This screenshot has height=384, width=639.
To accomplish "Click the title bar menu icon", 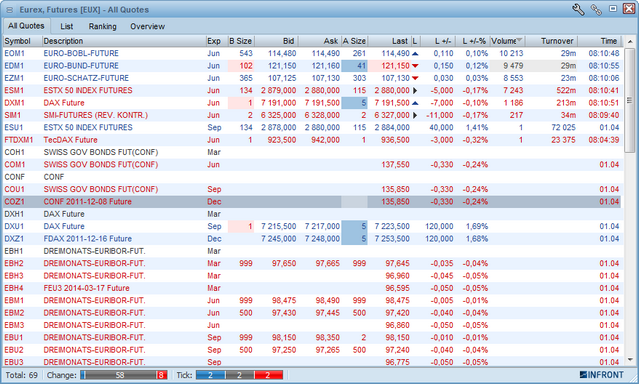I will [x=9, y=9].
